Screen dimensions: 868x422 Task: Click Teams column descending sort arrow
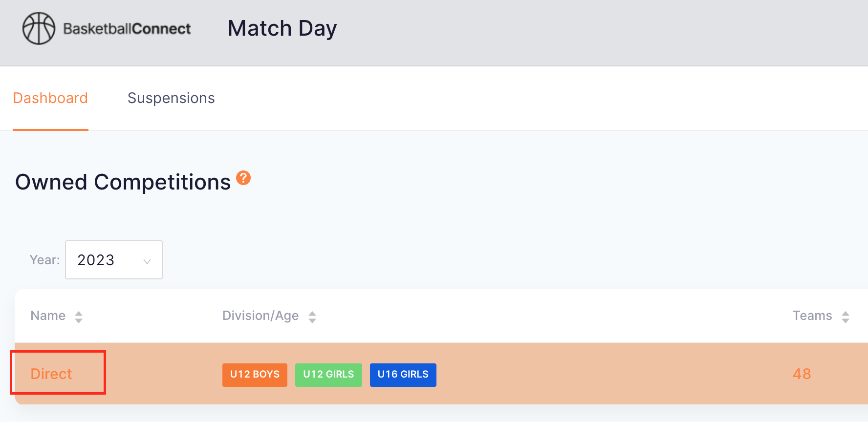pyautogui.click(x=846, y=320)
